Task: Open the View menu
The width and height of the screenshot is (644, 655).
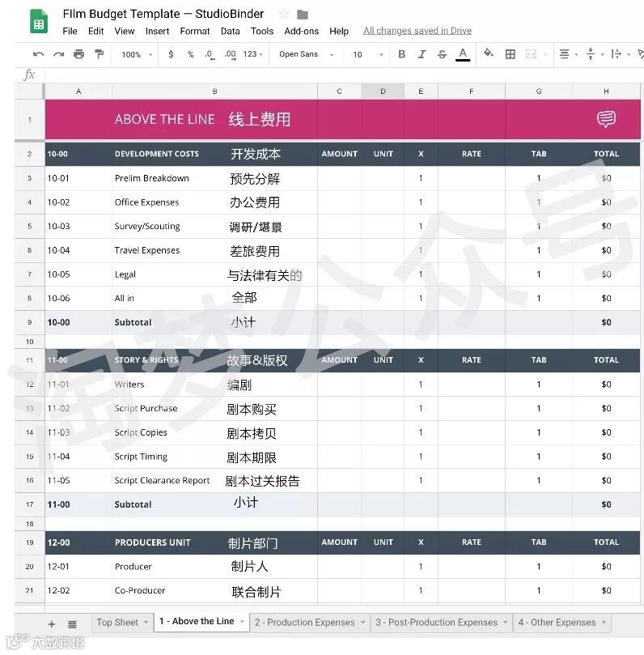Action: pyautogui.click(x=125, y=32)
